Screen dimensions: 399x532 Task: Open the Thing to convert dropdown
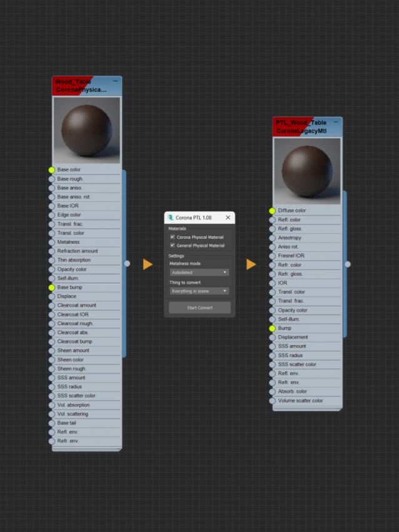199,291
